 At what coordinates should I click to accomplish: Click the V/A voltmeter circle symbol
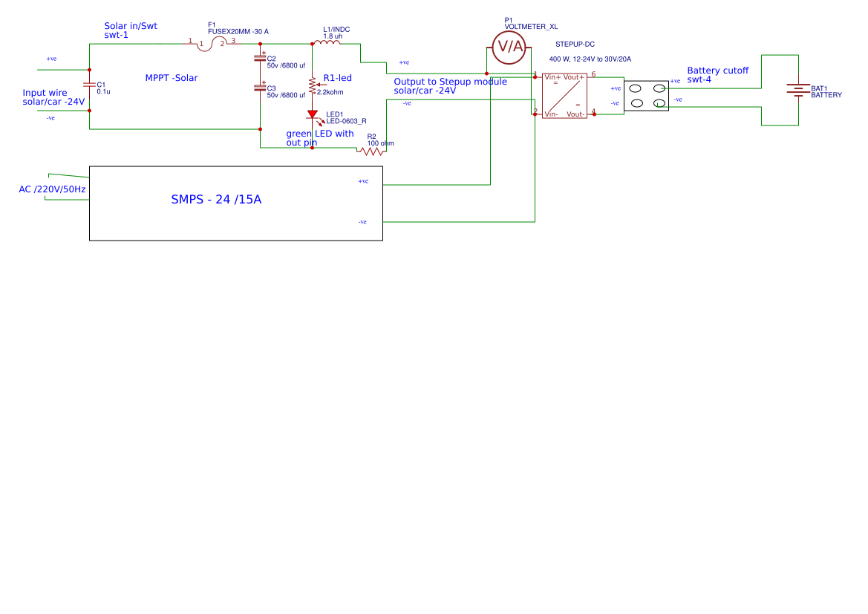[x=509, y=47]
